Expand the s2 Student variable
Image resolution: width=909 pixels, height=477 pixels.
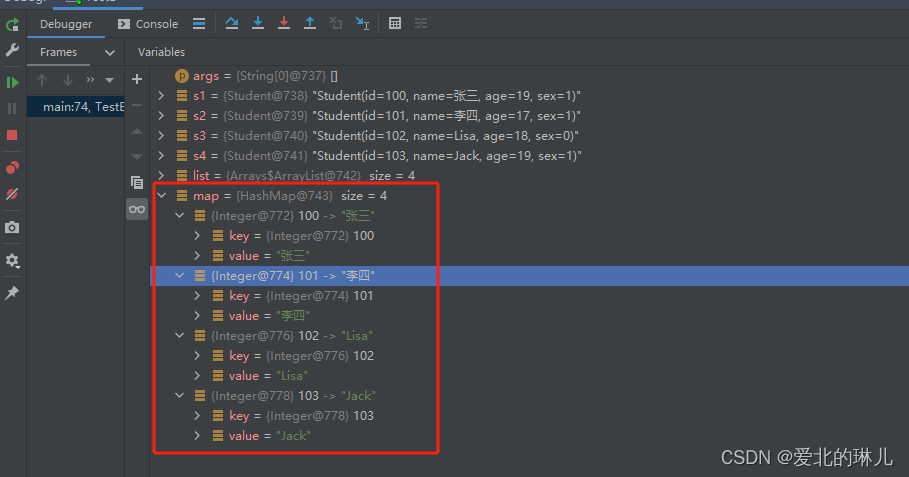(x=162, y=115)
